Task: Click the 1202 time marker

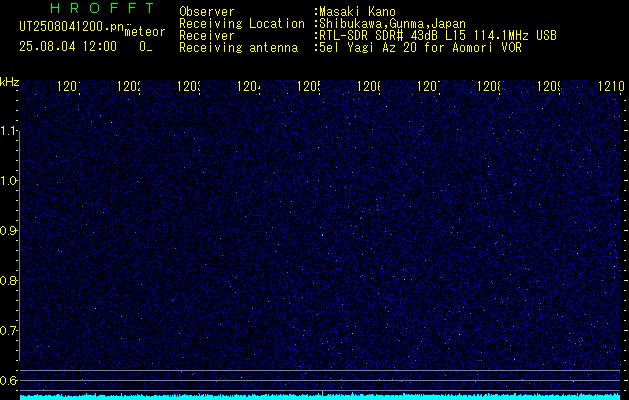Action: tap(129, 86)
